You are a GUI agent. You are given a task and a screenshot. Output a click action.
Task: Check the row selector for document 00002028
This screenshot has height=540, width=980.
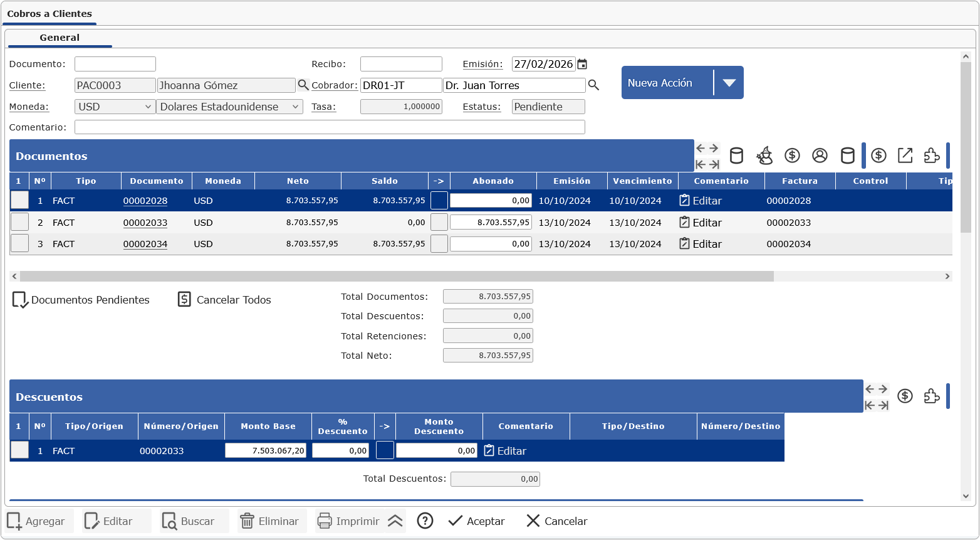point(19,201)
